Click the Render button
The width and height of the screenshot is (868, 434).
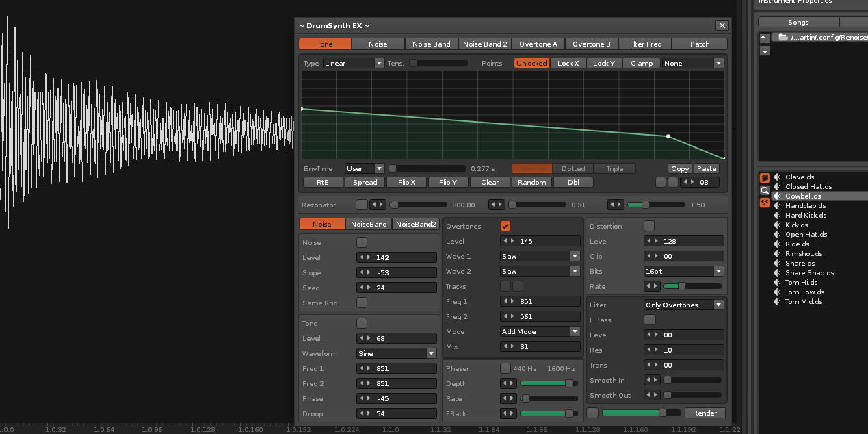(x=705, y=413)
